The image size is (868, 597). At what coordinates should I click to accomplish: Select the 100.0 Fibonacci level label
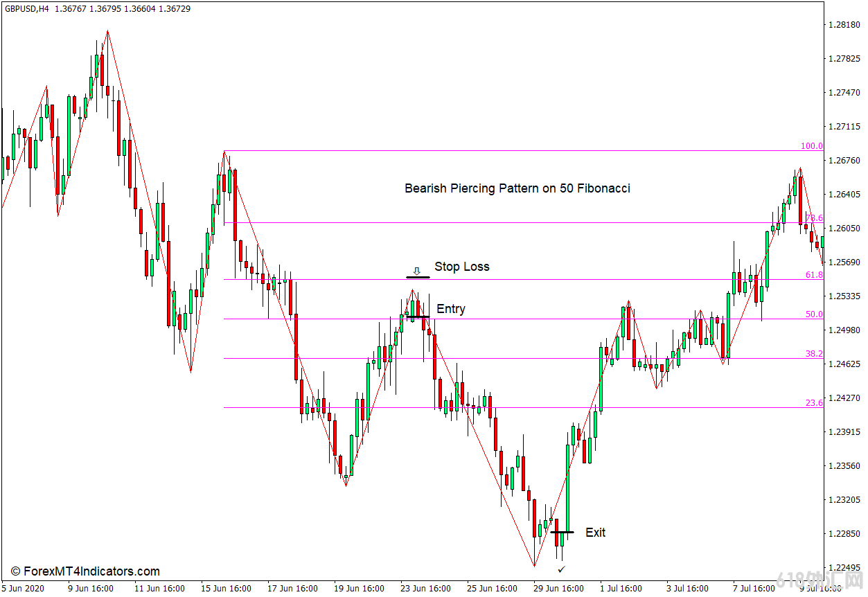click(811, 146)
